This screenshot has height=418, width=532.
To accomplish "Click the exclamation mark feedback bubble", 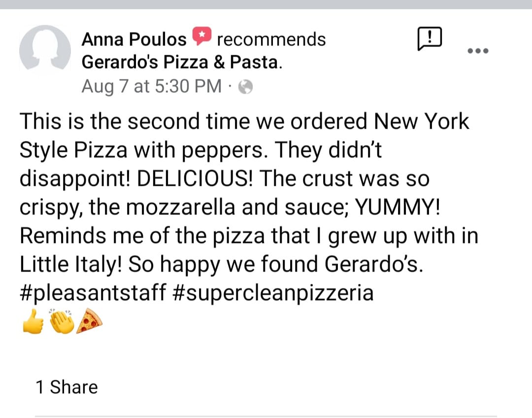I will pyautogui.click(x=430, y=39).
